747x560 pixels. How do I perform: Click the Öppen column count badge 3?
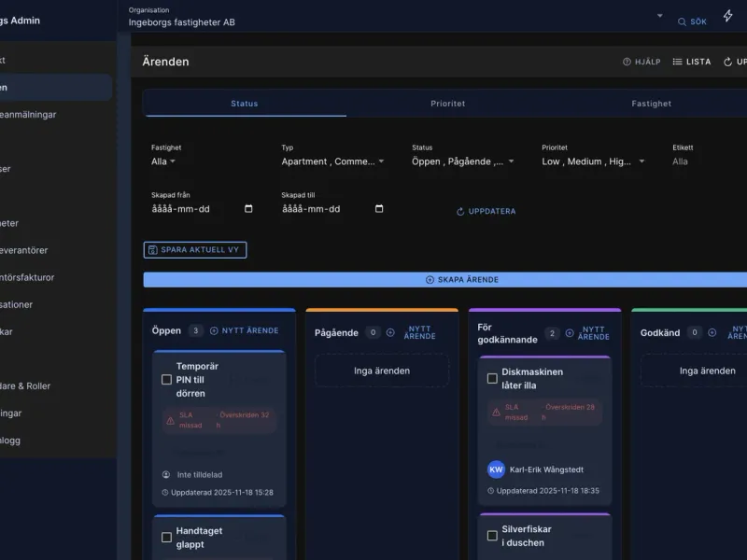coord(195,330)
